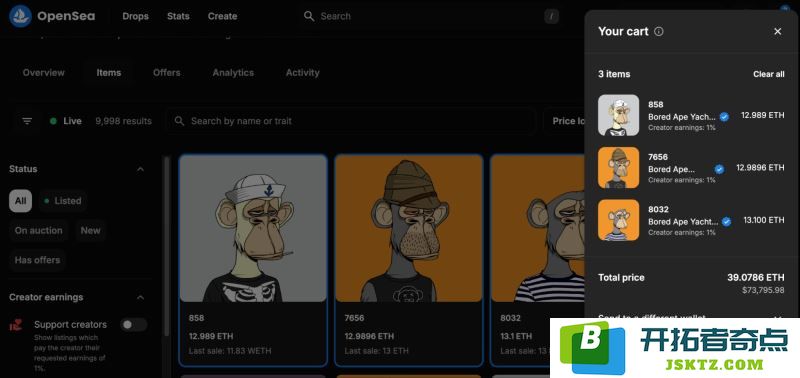Close the Your cart panel

tap(778, 32)
